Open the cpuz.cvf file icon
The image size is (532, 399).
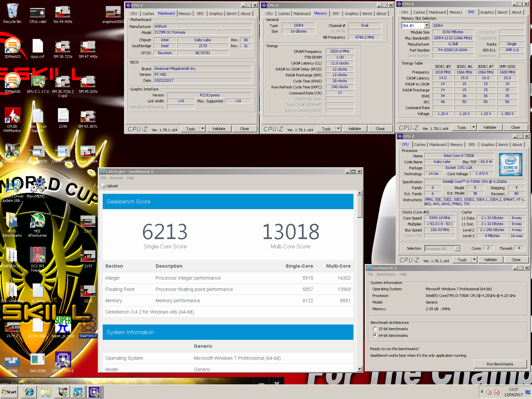coord(38,49)
